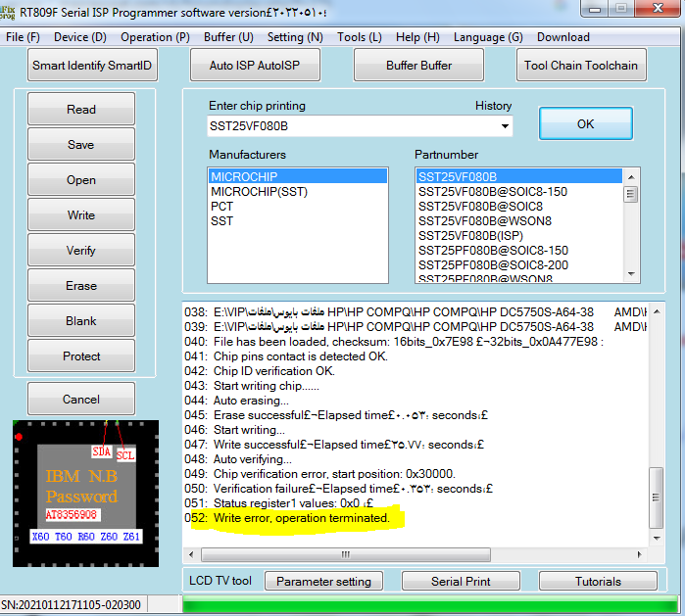
Task: Click log horizontal scroll right arrow
Action: coord(640,554)
